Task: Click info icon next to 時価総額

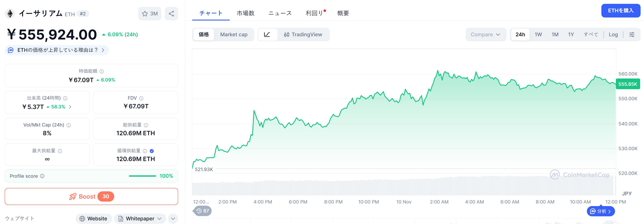Action: tap(102, 71)
